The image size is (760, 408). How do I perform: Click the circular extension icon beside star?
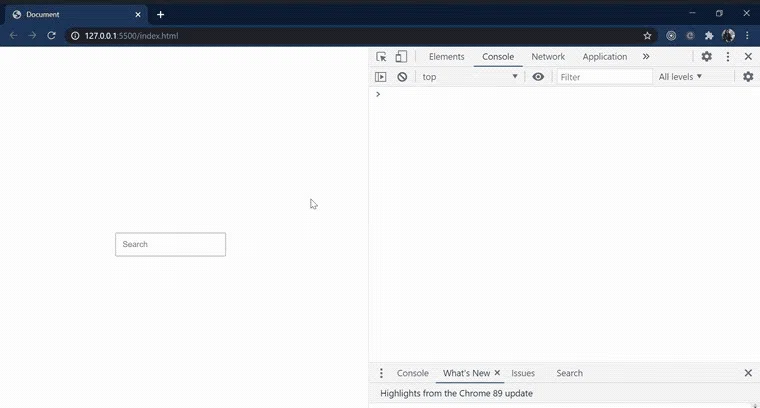coord(671,35)
